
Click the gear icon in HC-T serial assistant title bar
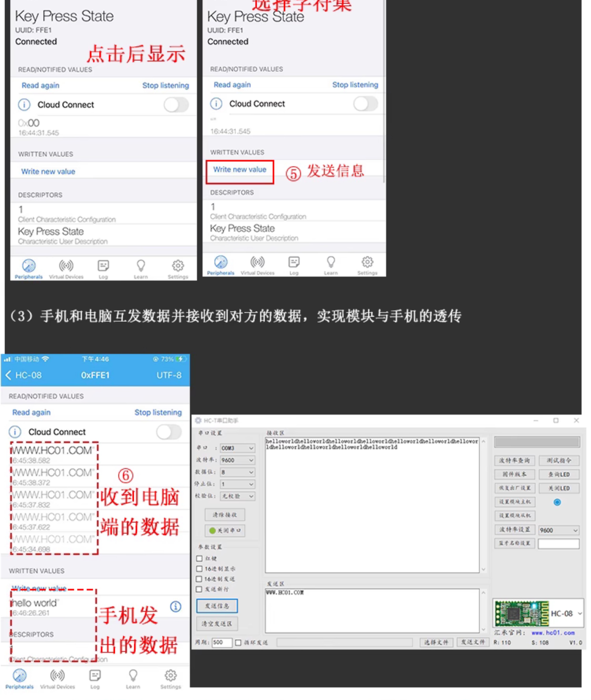[x=198, y=420]
